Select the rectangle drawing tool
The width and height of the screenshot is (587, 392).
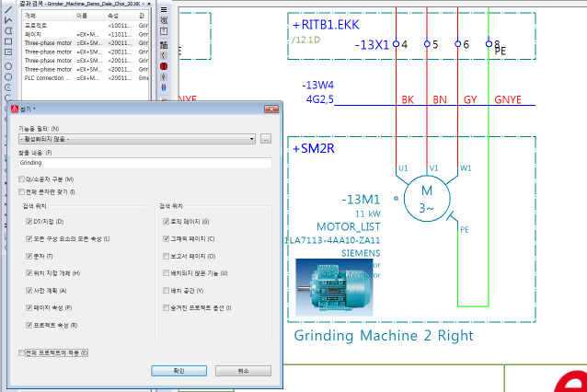point(7,41)
